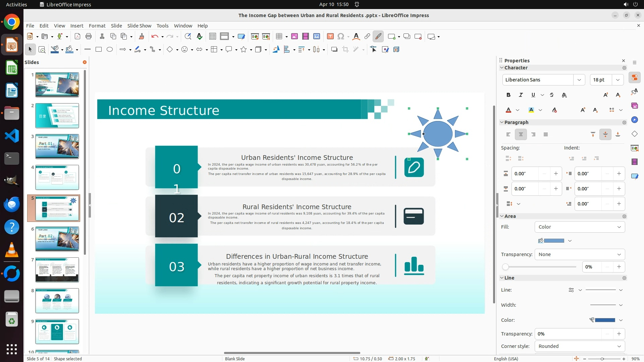Viewport: 644px width, 362px height.
Task: Select the Rectangle drawing tool
Action: click(99, 50)
